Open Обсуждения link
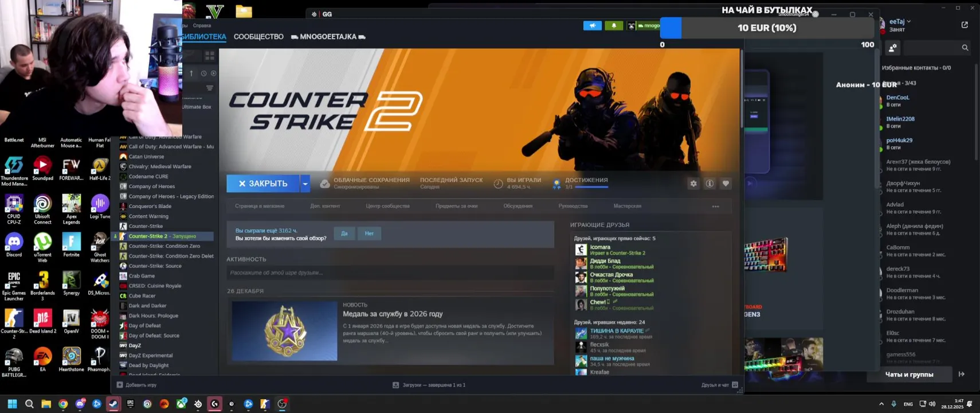Viewport: 980px width, 413px height. click(518, 206)
